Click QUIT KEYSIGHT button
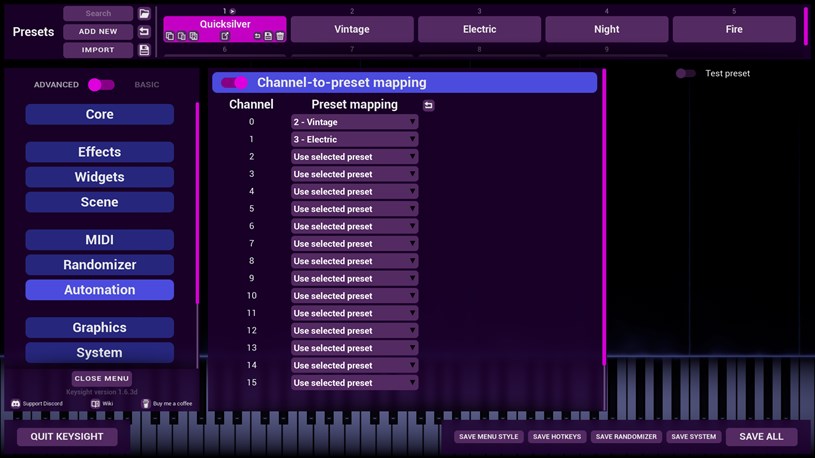 67,437
